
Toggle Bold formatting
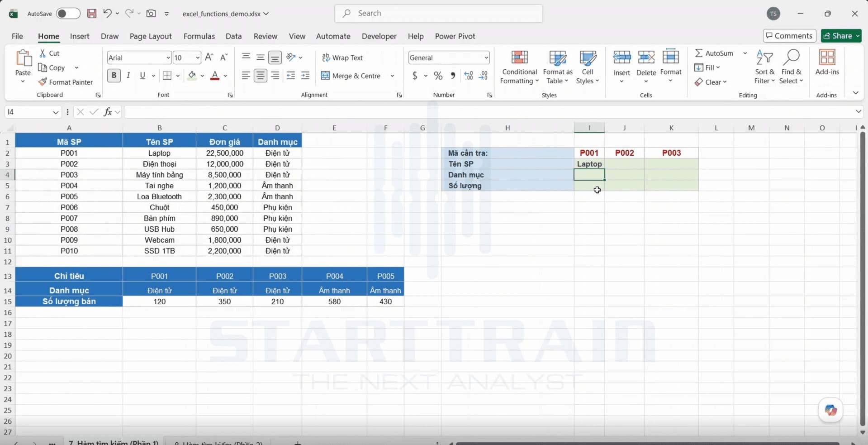click(x=114, y=76)
